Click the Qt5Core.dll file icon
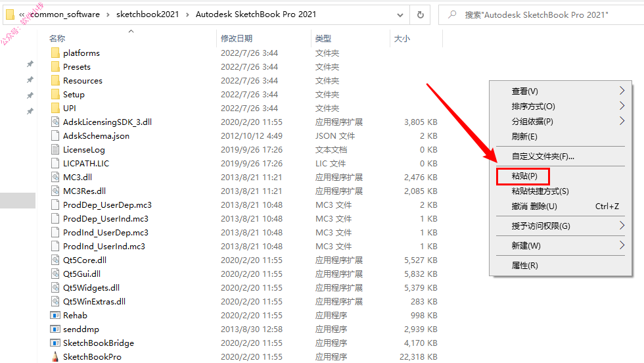644x363 pixels. (55, 260)
